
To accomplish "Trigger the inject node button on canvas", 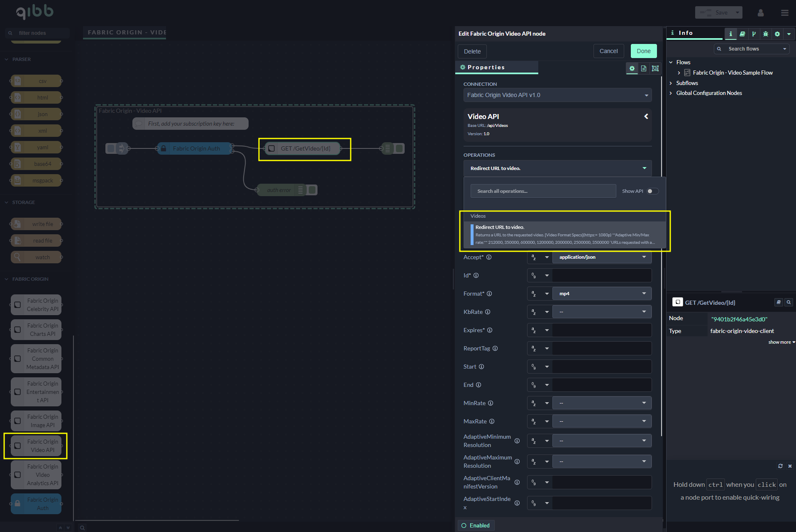I will click(110, 148).
